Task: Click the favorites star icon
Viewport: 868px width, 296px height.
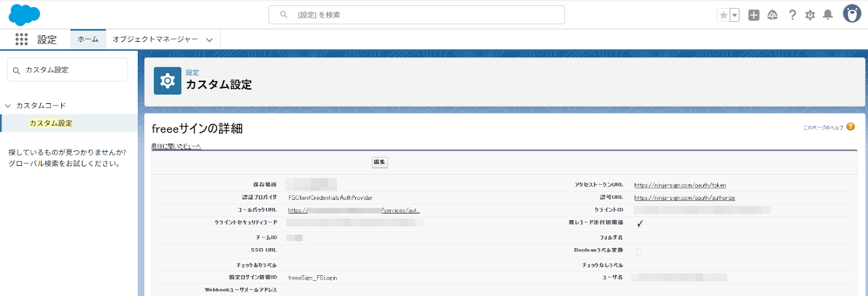Action: [723, 15]
